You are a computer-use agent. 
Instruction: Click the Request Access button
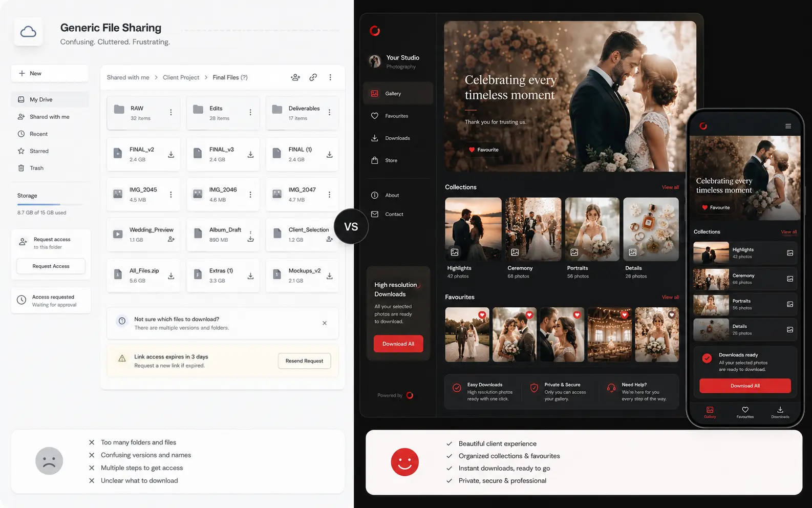tap(51, 266)
